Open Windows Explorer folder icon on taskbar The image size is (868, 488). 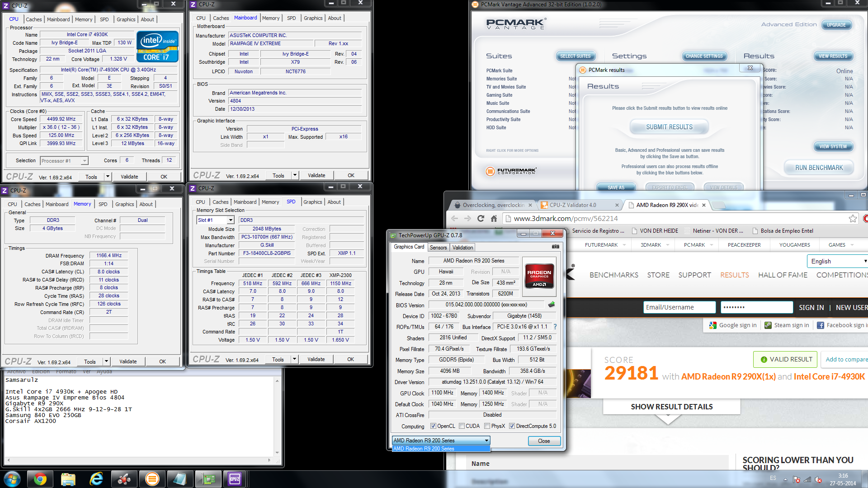click(x=68, y=479)
